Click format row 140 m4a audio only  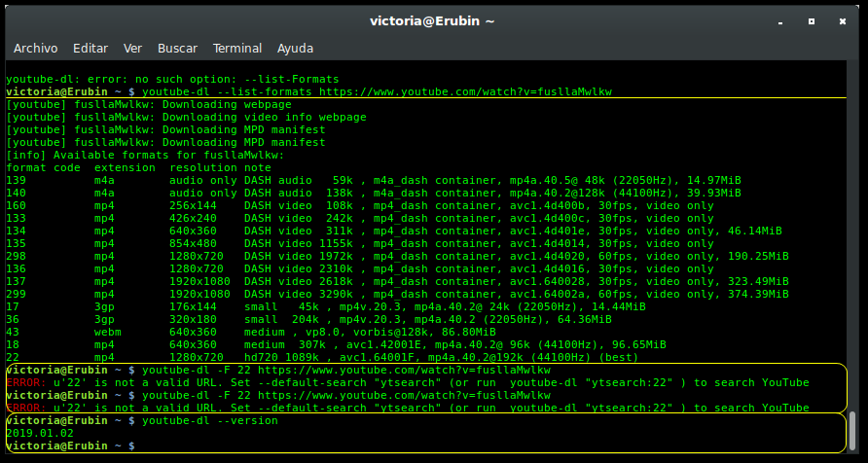click(374, 193)
